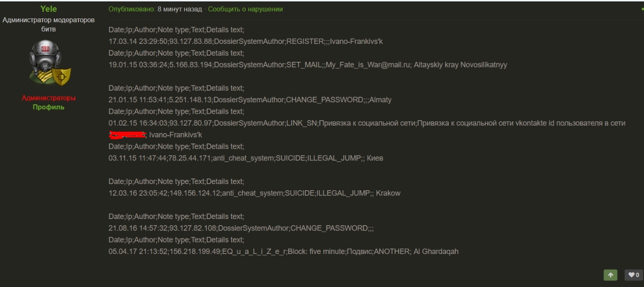Viewport: 644px width, 287px height.
Task: Click Сообщить о нарушении report link
Action: [245, 9]
